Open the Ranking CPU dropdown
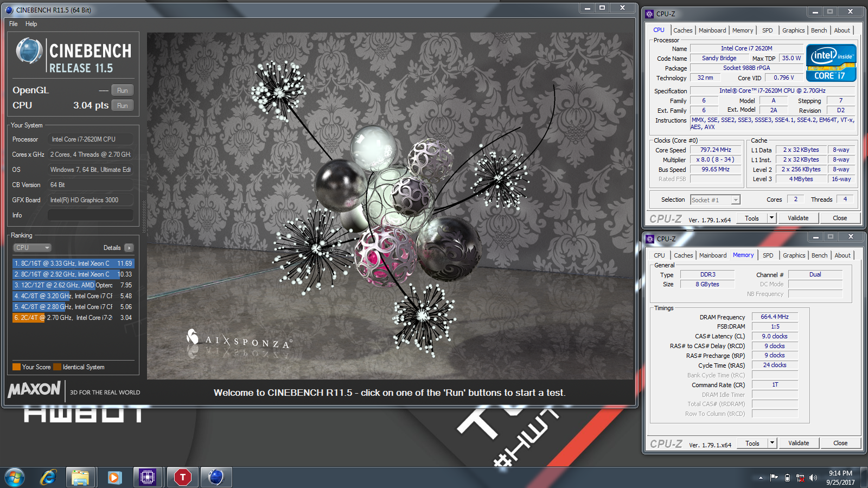The height and width of the screenshot is (488, 868). (x=33, y=248)
